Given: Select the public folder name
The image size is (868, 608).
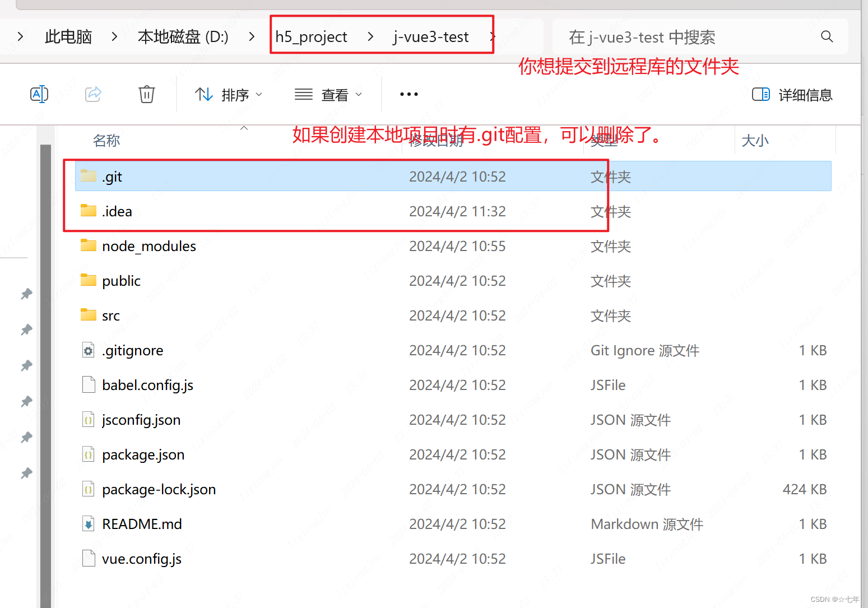Looking at the screenshot, I should 121,281.
